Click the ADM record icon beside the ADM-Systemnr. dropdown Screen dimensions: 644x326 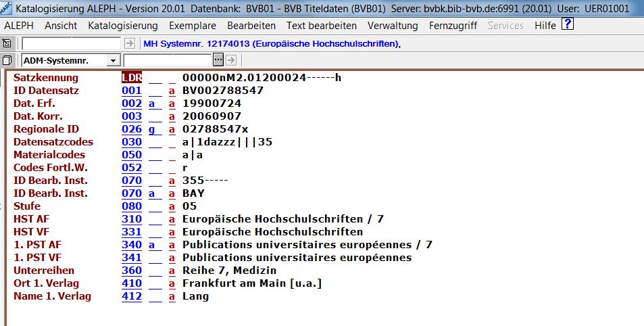[7, 60]
